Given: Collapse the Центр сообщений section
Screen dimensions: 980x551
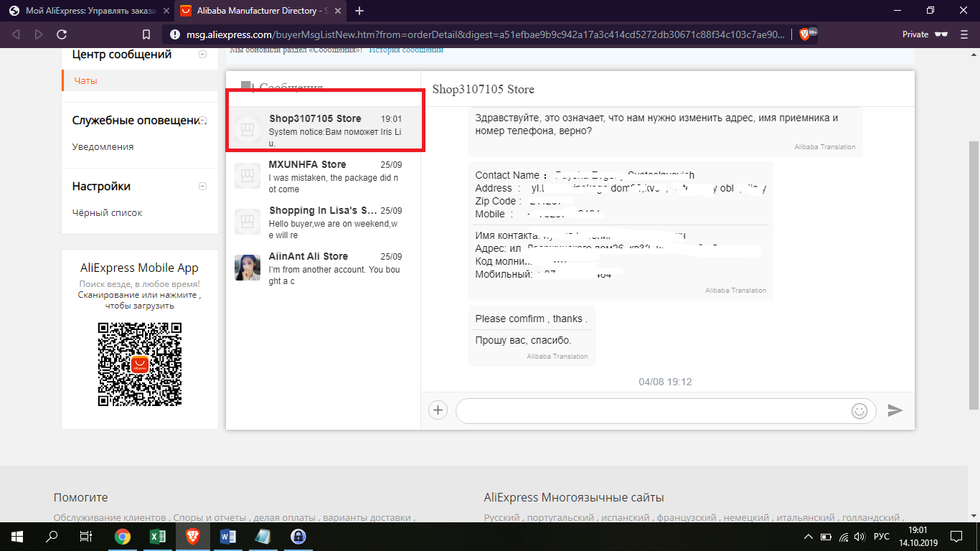Looking at the screenshot, I should click(x=202, y=55).
